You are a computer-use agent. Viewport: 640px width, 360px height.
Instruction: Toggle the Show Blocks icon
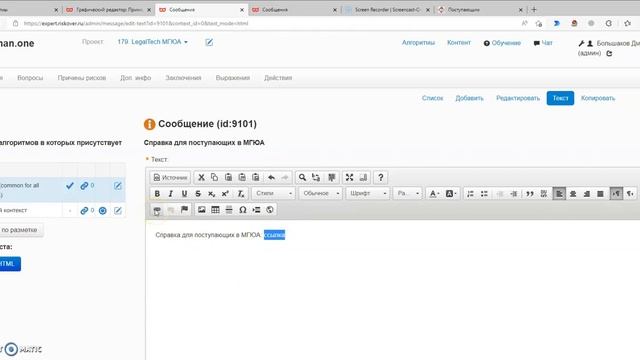point(363,178)
